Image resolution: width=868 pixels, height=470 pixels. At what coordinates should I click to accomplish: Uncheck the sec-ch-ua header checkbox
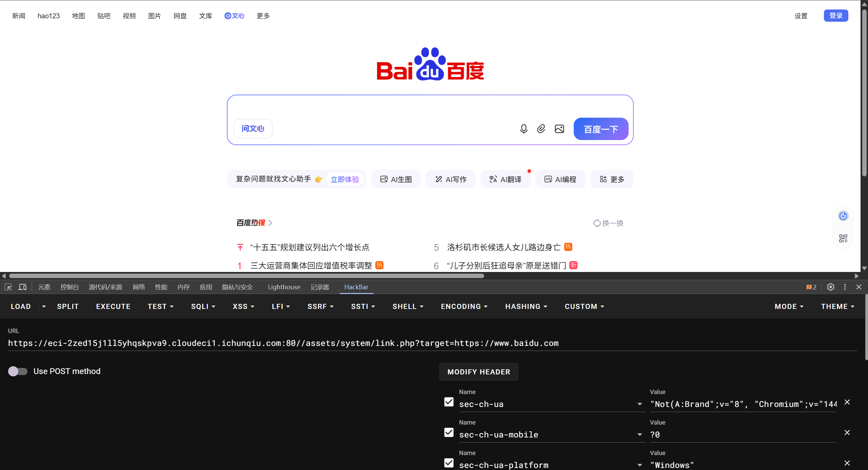click(x=449, y=402)
